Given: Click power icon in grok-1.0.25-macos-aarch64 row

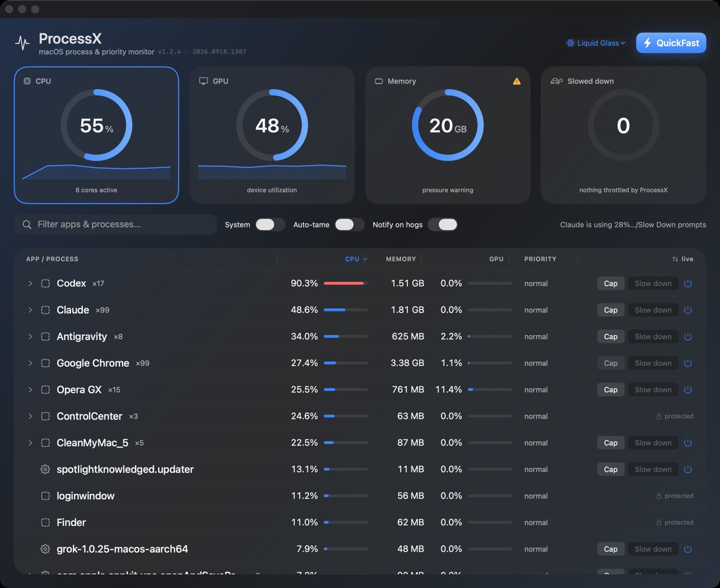Looking at the screenshot, I should click(688, 549).
